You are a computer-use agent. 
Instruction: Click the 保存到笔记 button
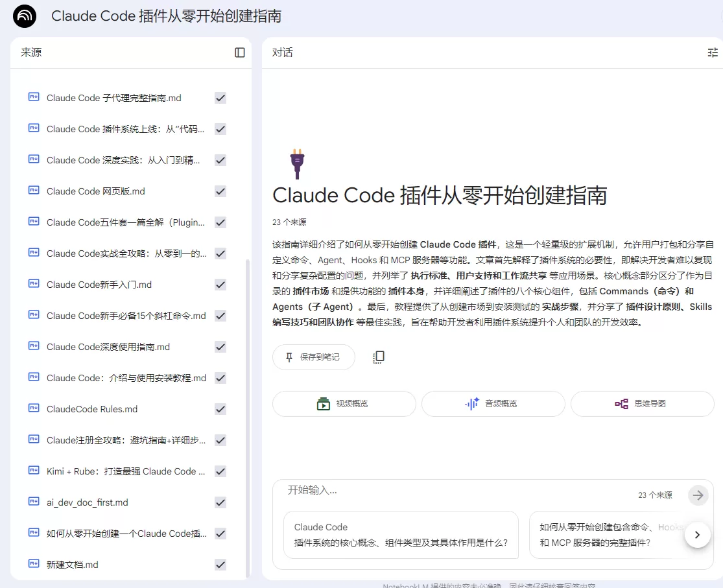click(x=314, y=357)
